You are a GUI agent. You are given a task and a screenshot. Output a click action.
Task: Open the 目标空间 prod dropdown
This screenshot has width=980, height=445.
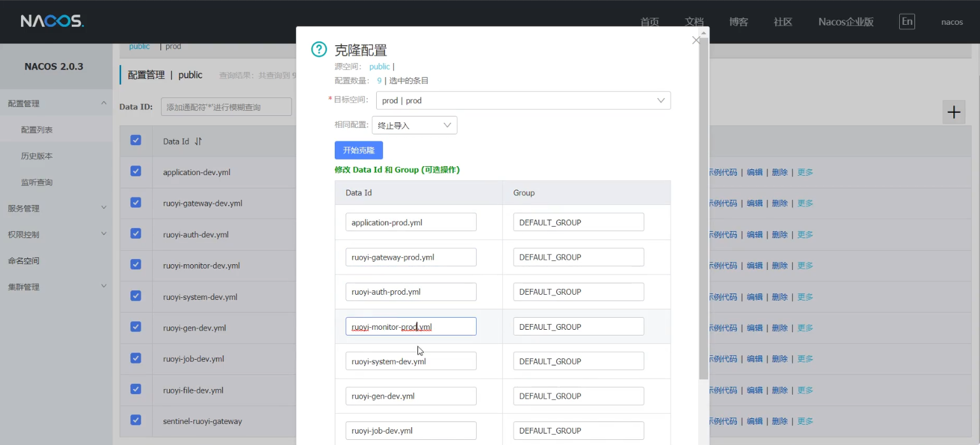coord(523,101)
